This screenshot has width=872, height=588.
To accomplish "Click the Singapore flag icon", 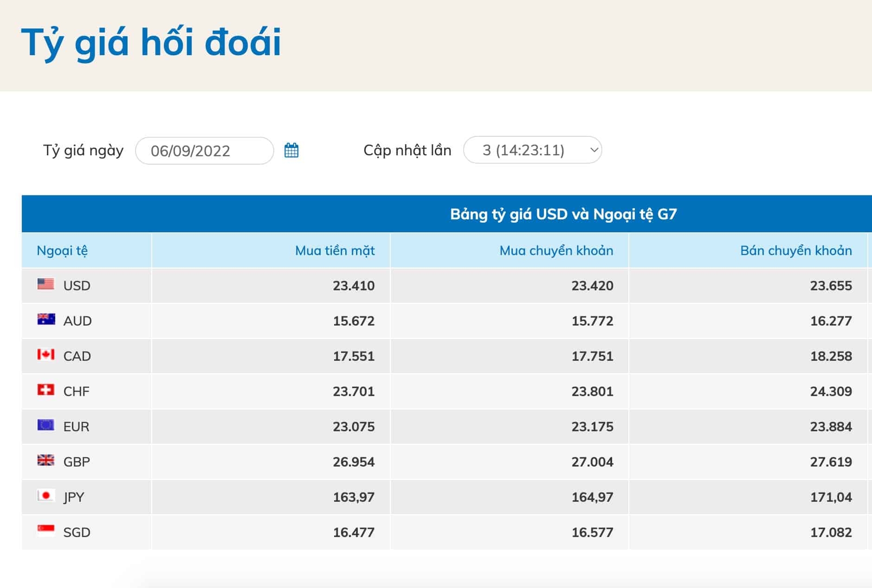I will coord(46,530).
